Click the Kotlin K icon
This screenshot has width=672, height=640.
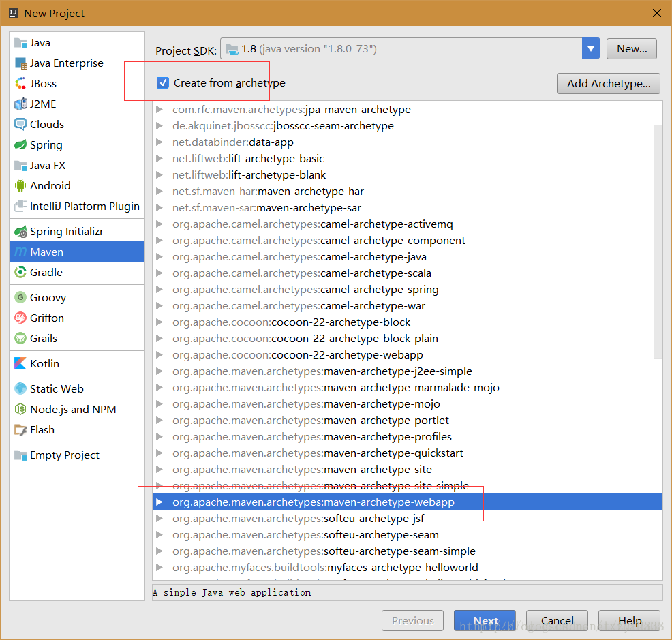pyautogui.click(x=20, y=363)
